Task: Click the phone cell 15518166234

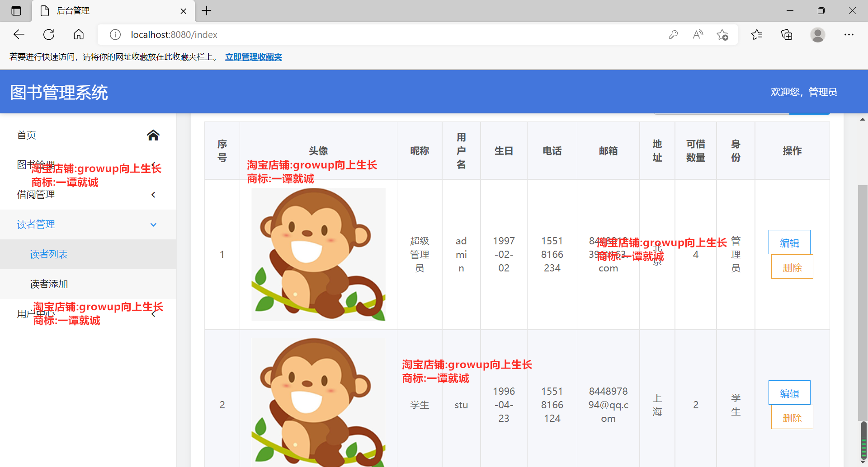Action: 552,254
